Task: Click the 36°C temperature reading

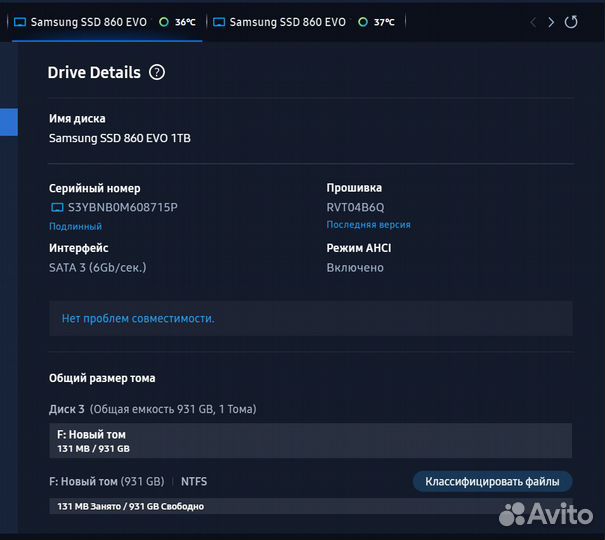Action: (x=185, y=22)
